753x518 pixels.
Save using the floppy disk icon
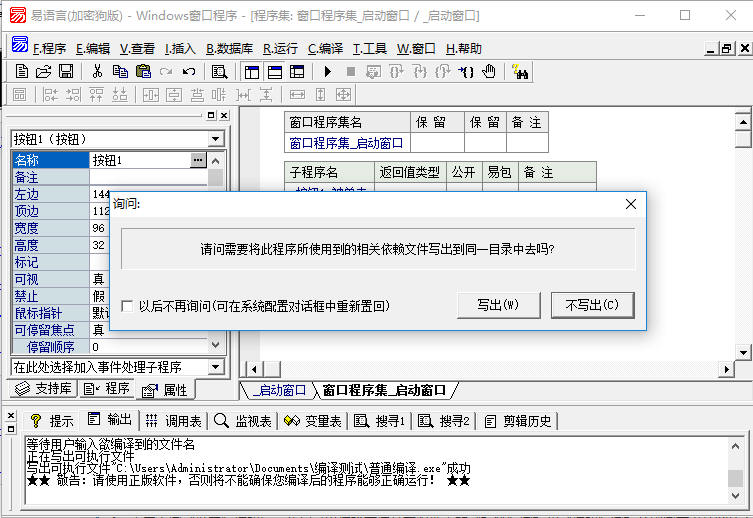click(66, 71)
